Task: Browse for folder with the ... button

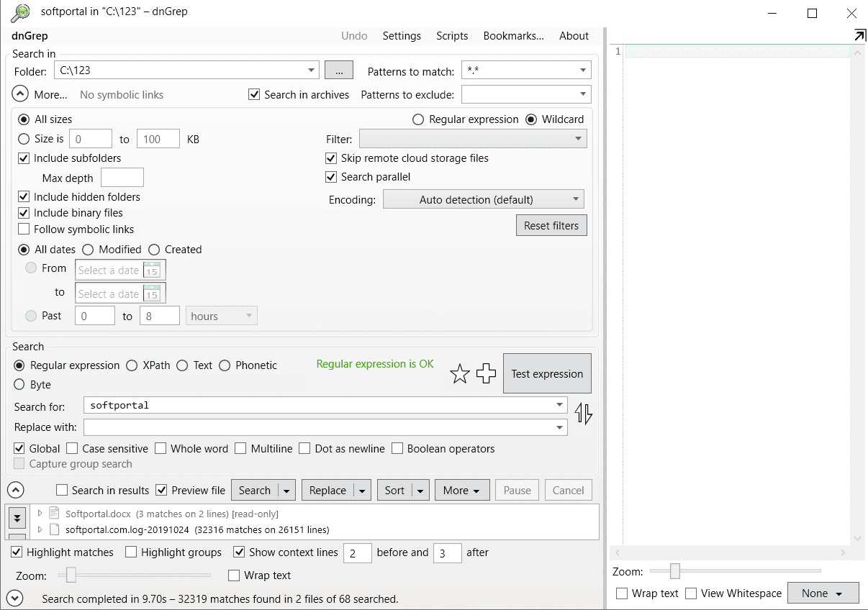Action: point(338,70)
